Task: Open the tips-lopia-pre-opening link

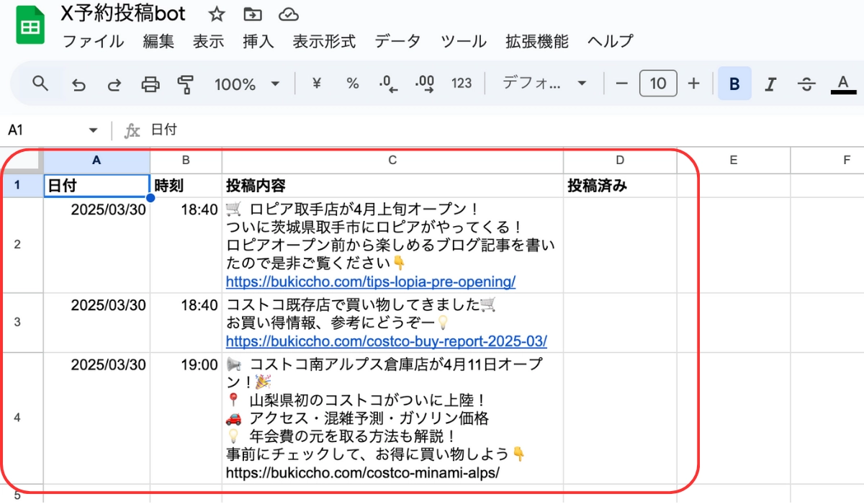Action: (370, 281)
